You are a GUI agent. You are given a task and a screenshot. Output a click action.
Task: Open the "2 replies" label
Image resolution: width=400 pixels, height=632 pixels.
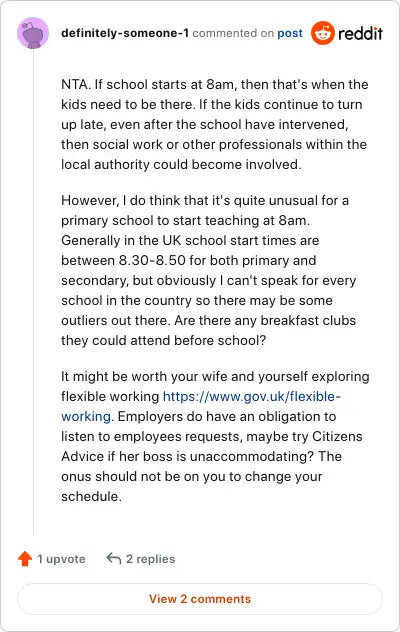150,559
